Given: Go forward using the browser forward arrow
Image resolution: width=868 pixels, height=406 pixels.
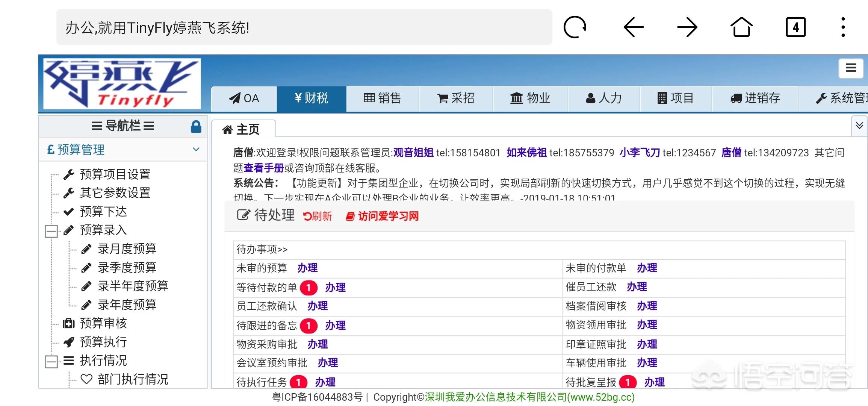Looking at the screenshot, I should pyautogui.click(x=687, y=27).
